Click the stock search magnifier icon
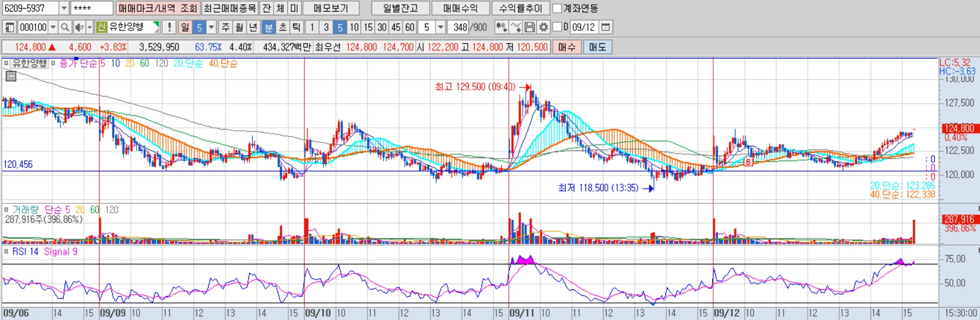Viewport: 980px width, 320px height. tap(65, 27)
